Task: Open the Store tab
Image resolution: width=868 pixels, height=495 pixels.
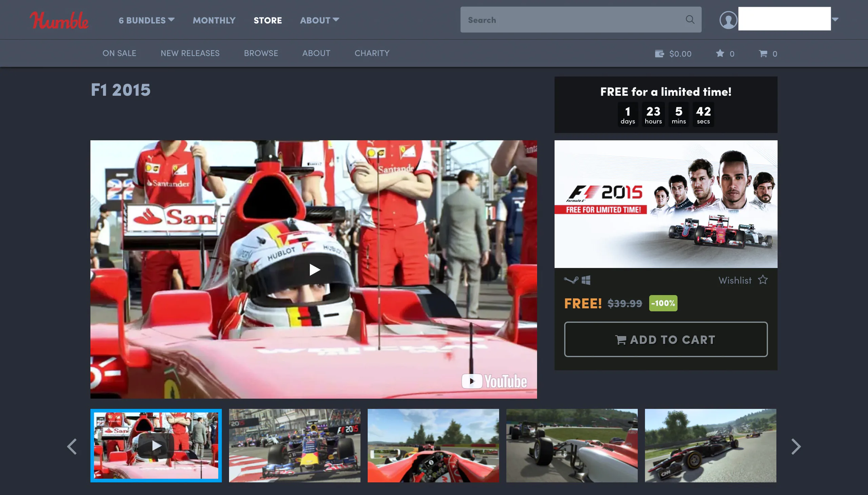Action: 268,20
